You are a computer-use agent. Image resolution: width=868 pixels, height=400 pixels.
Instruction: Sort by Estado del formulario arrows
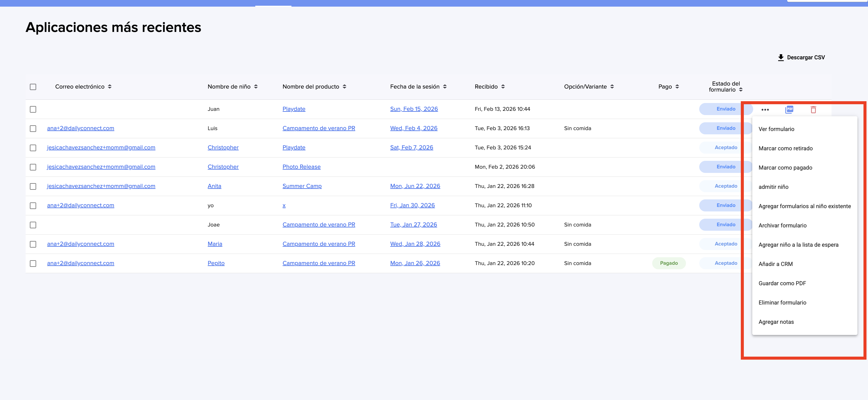coord(741,89)
